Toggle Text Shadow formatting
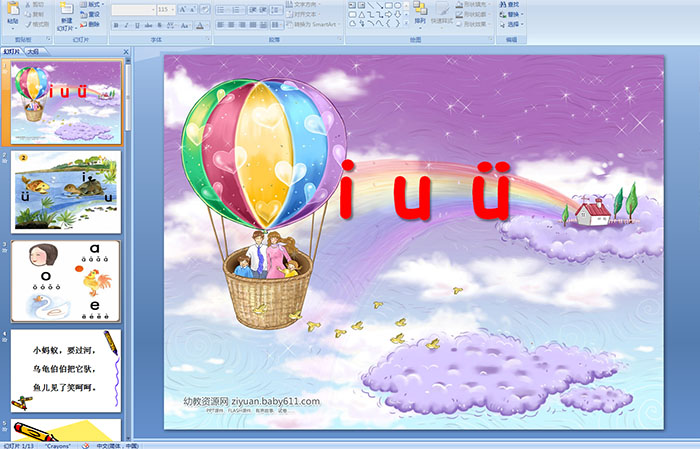This screenshot has width=700, height=449. click(x=159, y=25)
